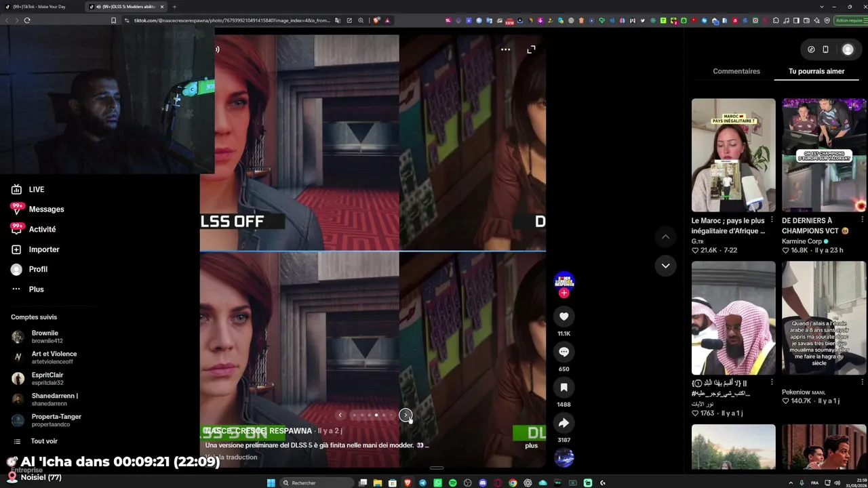Open the browser extensions puzzle icon
Screen dimensions: 868x488
point(776,20)
